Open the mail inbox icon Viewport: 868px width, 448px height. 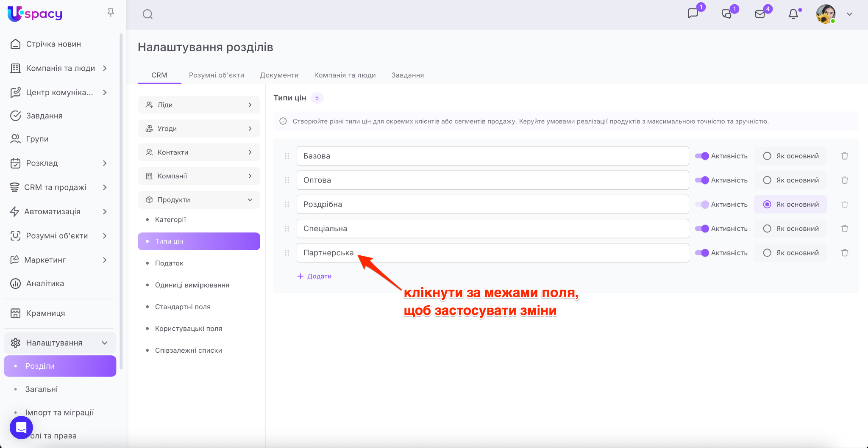[760, 14]
